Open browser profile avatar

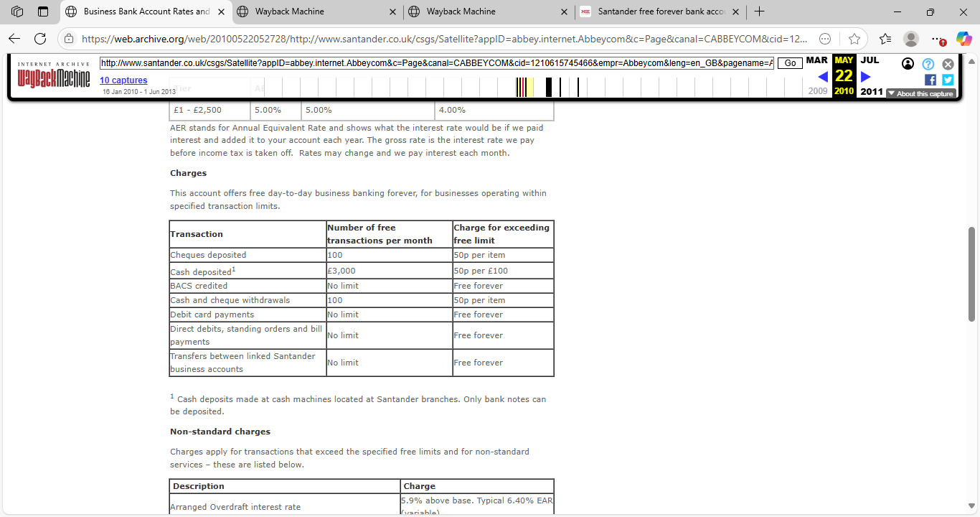coord(910,39)
